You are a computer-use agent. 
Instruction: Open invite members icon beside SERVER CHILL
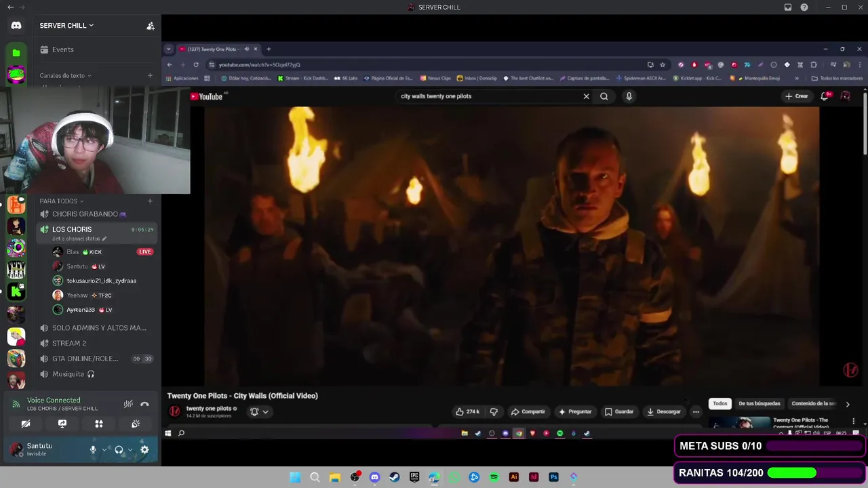click(151, 26)
